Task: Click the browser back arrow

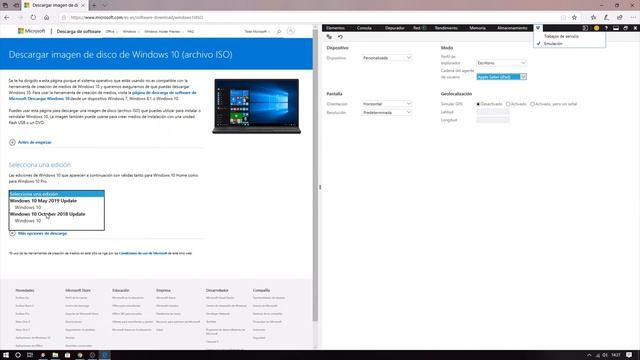Action: 7,18
